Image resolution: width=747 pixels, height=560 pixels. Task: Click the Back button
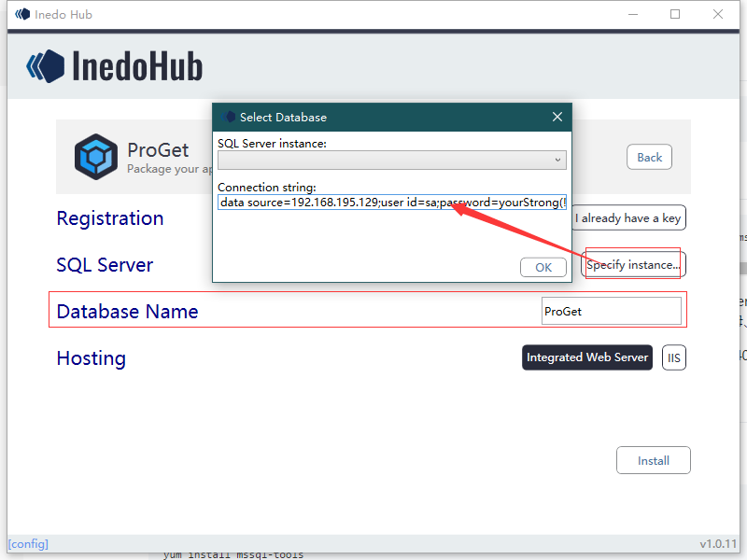pos(649,157)
